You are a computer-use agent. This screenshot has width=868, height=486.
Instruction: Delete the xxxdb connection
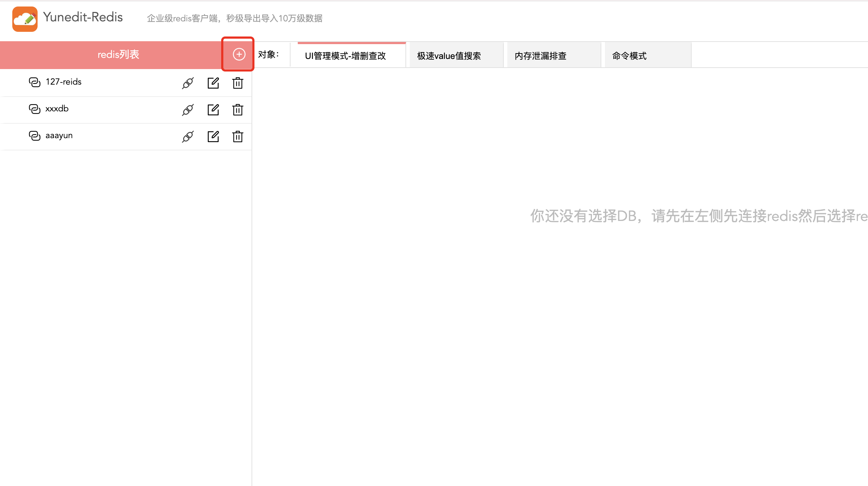point(237,110)
